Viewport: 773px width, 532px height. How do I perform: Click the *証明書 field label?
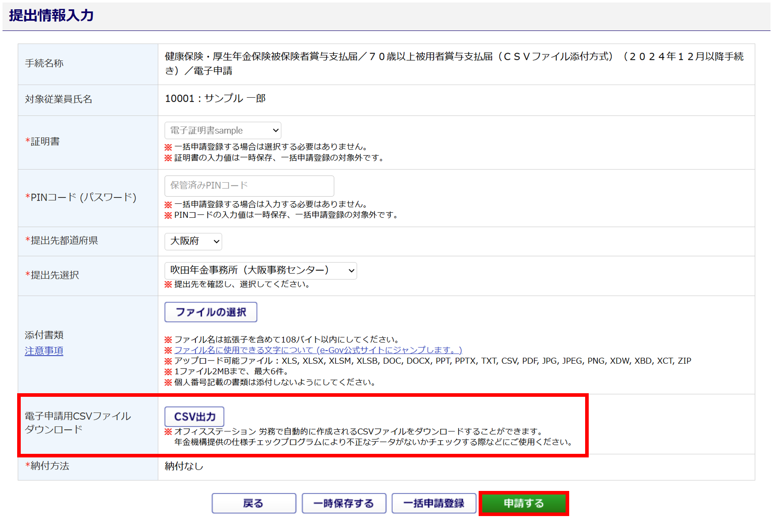(x=42, y=142)
